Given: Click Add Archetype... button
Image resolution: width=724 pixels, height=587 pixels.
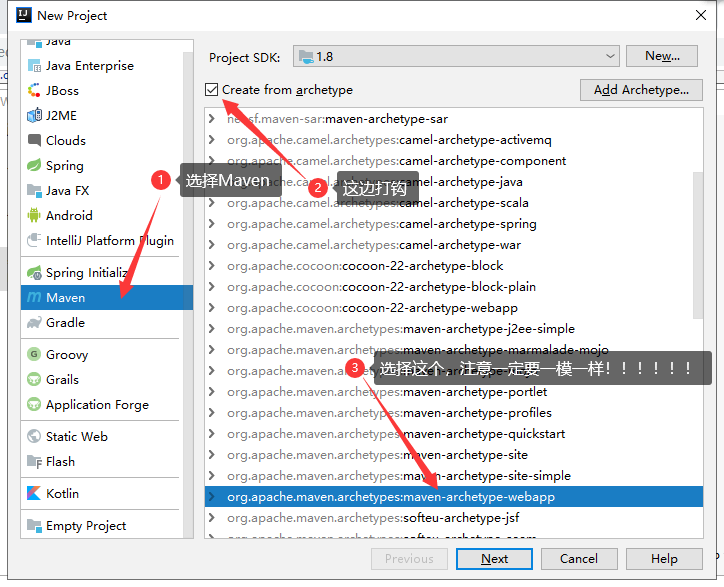Looking at the screenshot, I should tap(641, 90).
